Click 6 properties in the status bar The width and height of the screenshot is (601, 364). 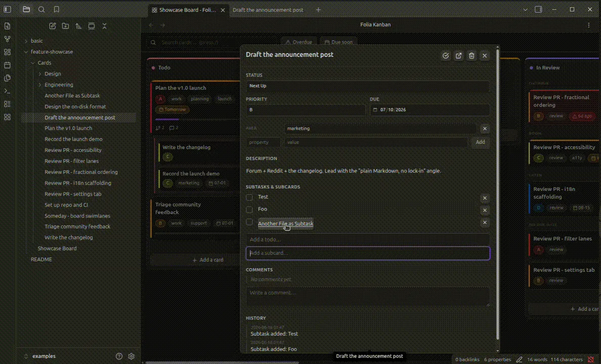pos(497,359)
